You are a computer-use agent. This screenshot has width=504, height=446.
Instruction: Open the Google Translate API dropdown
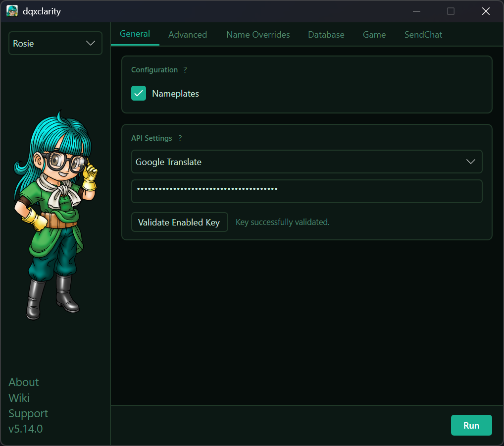pos(306,162)
